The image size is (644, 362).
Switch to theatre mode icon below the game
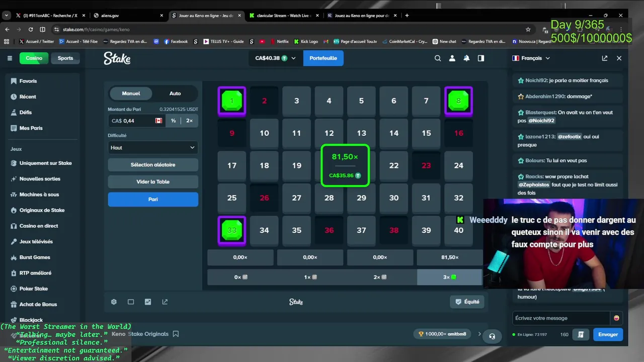point(131,302)
